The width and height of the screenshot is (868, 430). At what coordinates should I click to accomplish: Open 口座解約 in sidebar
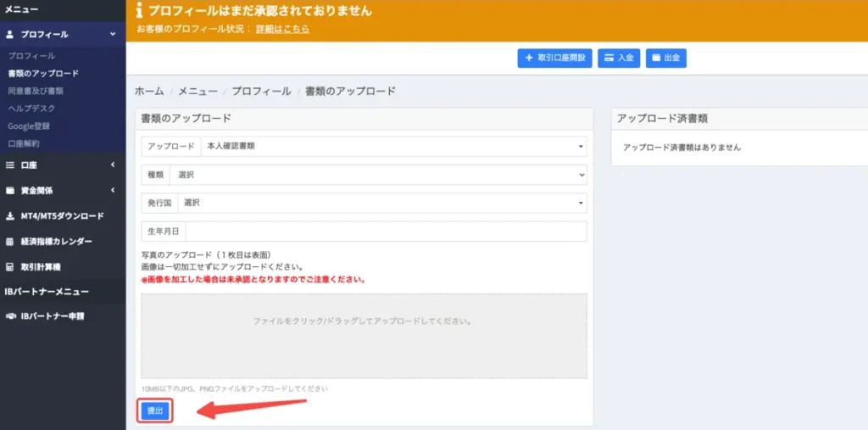24,143
